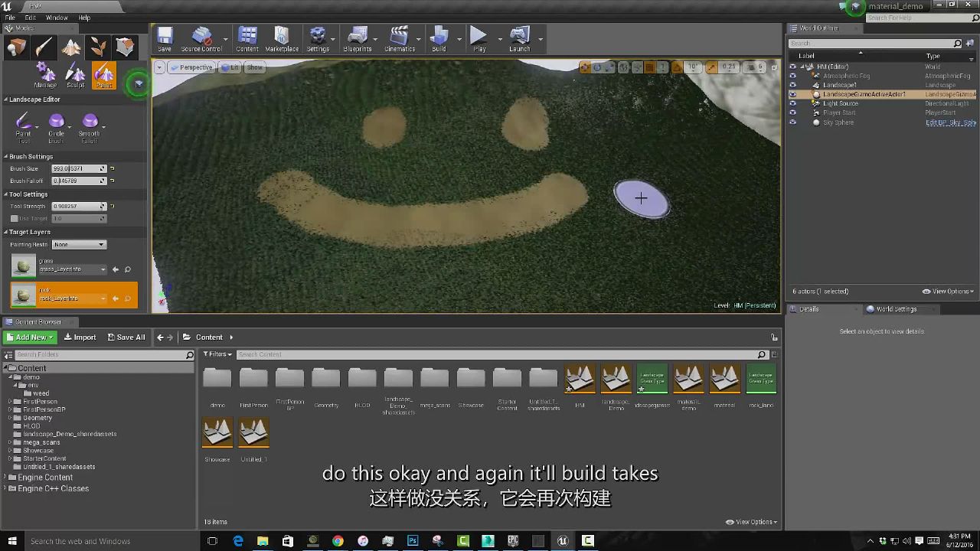Open the Unreal Editor taskbar icon
This screenshot has height=551, width=980.
(563, 540)
